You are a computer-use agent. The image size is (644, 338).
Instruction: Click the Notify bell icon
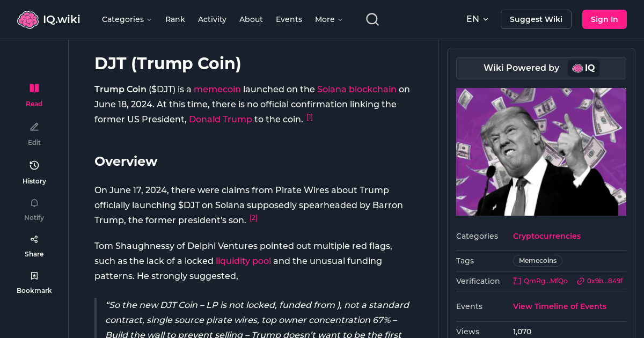[34, 203]
